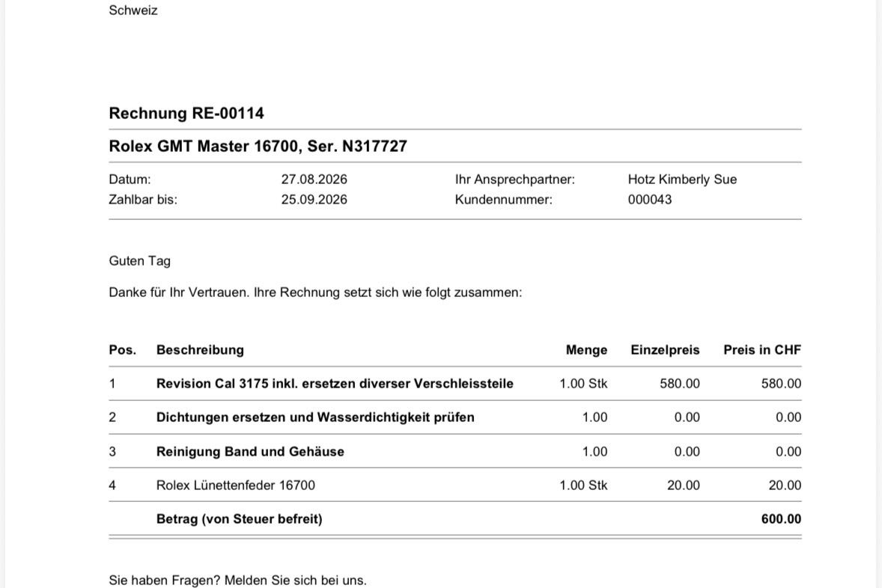Click the "Zahlbar bis:" label
Image resolution: width=882 pixels, height=588 pixels.
click(x=143, y=200)
